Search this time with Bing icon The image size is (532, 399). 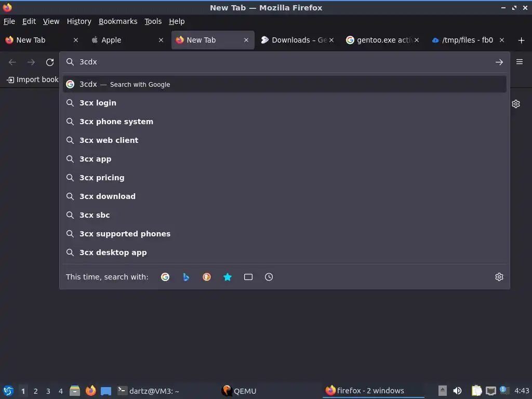[x=186, y=277]
